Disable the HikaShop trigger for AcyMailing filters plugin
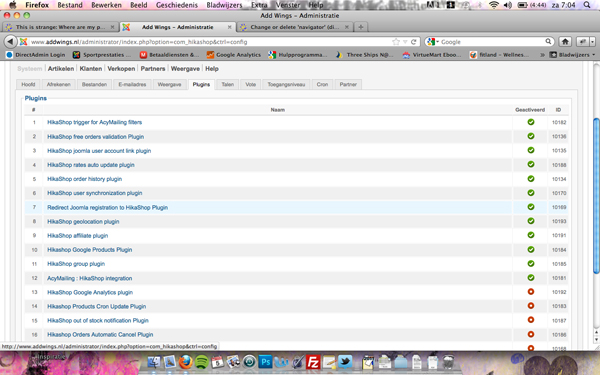Image resolution: width=600 pixels, height=375 pixels. (531, 122)
